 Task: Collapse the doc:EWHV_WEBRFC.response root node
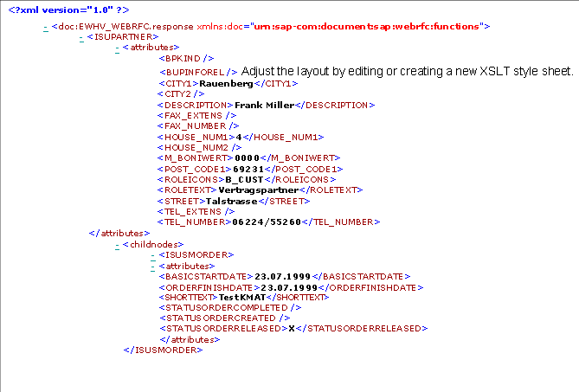[x=45, y=27]
